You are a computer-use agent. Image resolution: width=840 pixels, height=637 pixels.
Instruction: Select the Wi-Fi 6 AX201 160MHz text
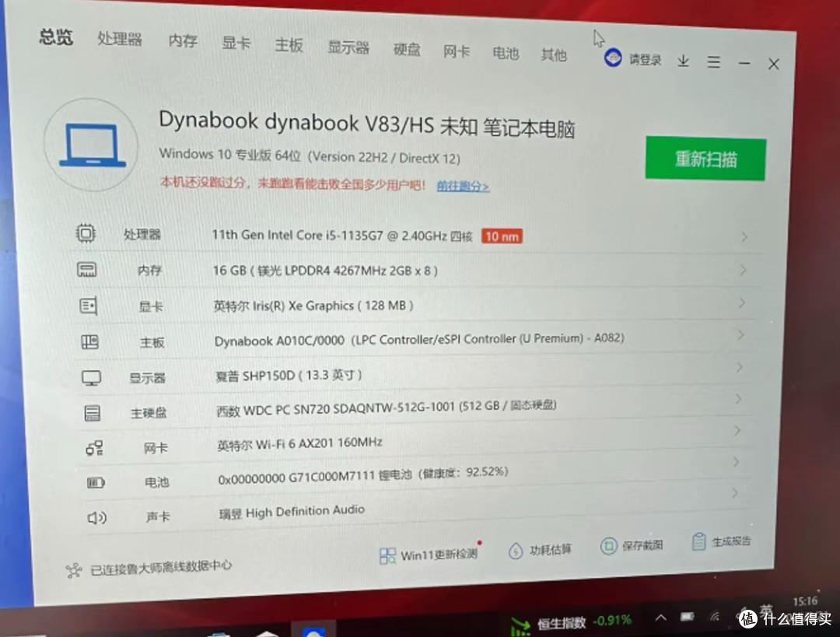click(299, 444)
